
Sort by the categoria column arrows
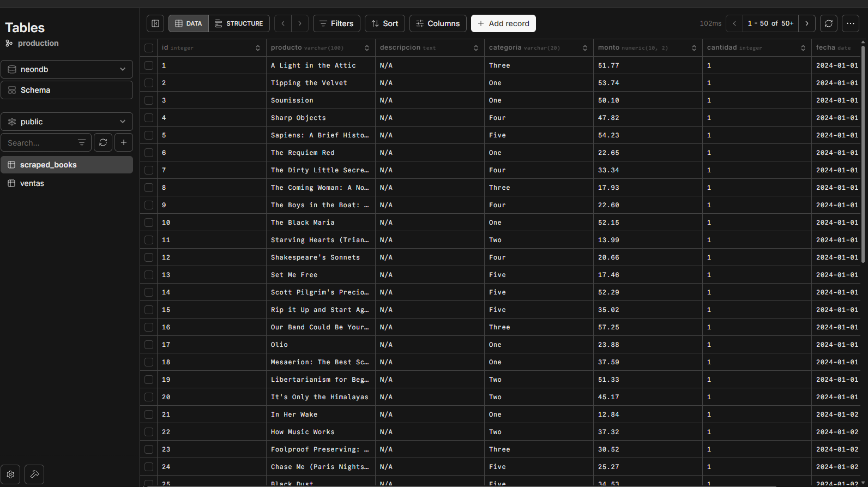(x=585, y=48)
